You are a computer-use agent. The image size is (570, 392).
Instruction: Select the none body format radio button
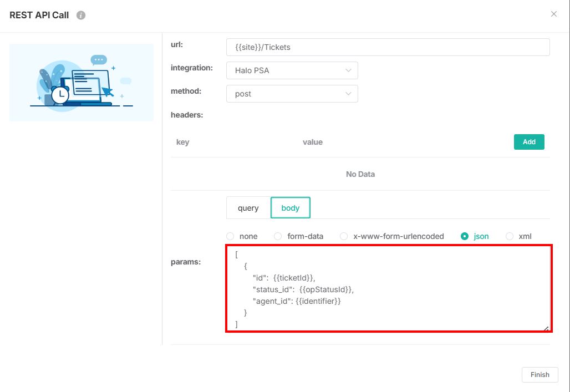[x=230, y=236]
